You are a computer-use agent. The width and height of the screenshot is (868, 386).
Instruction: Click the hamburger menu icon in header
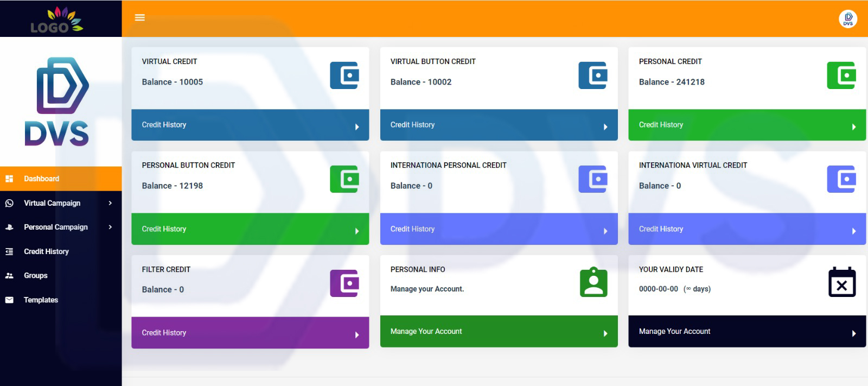[x=139, y=17]
